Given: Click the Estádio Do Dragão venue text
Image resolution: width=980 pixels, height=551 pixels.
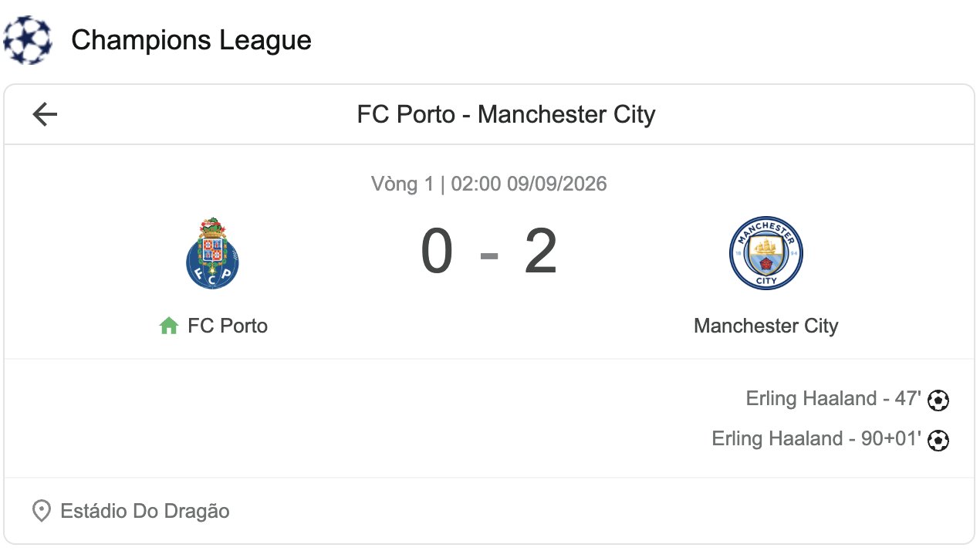Looking at the screenshot, I should [145, 511].
